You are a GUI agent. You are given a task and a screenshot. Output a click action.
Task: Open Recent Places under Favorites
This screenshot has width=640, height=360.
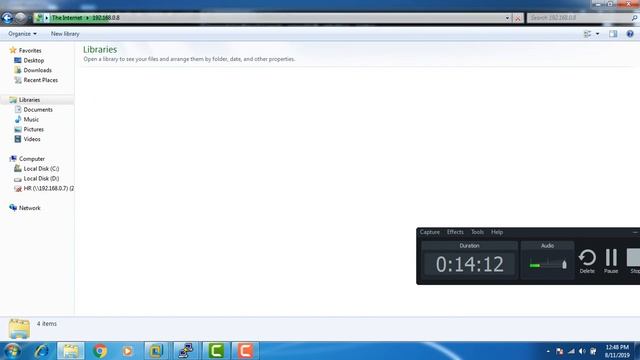40,80
